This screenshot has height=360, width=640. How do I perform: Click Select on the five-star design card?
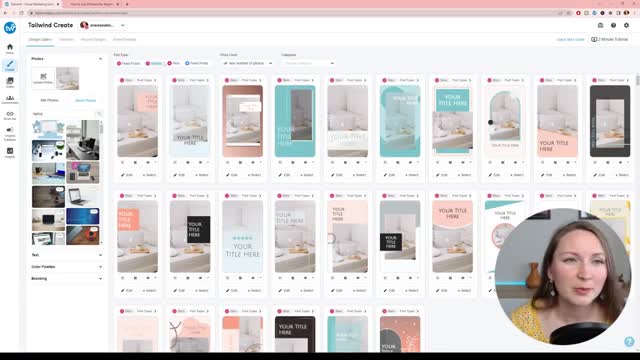(x=254, y=291)
